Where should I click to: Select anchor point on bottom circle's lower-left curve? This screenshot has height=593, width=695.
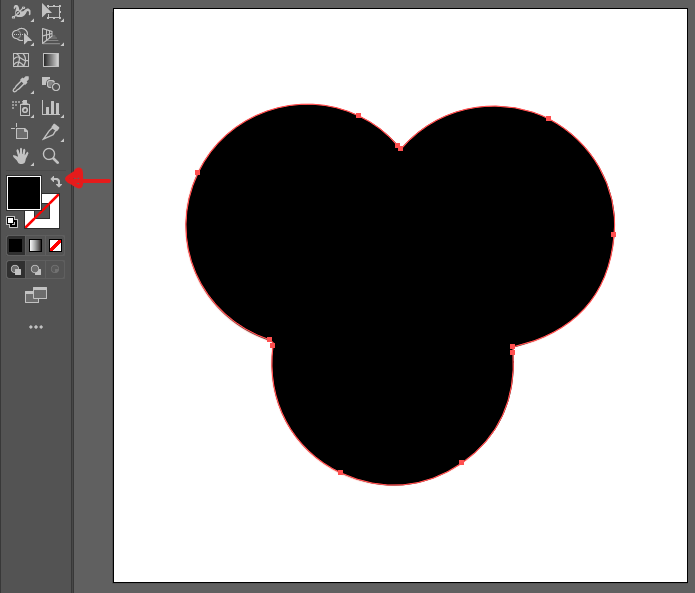click(340, 472)
